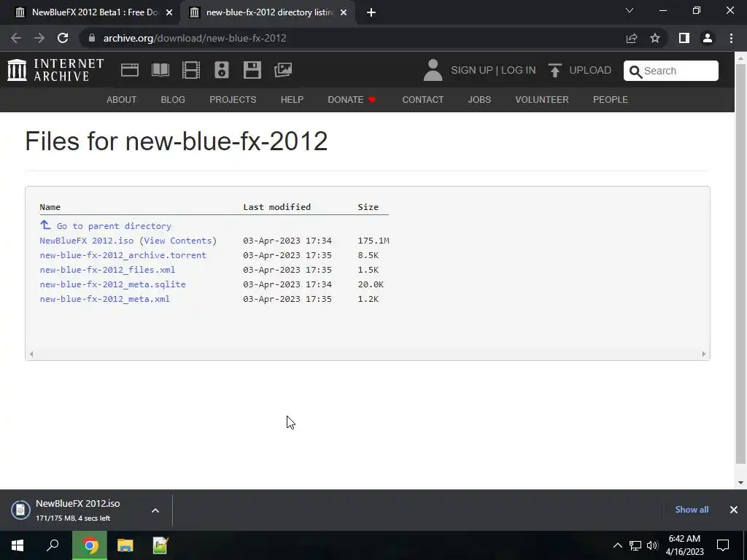Open new-blue-fx-2012_meta.xml link
Screen dimensions: 747x560
(104, 299)
